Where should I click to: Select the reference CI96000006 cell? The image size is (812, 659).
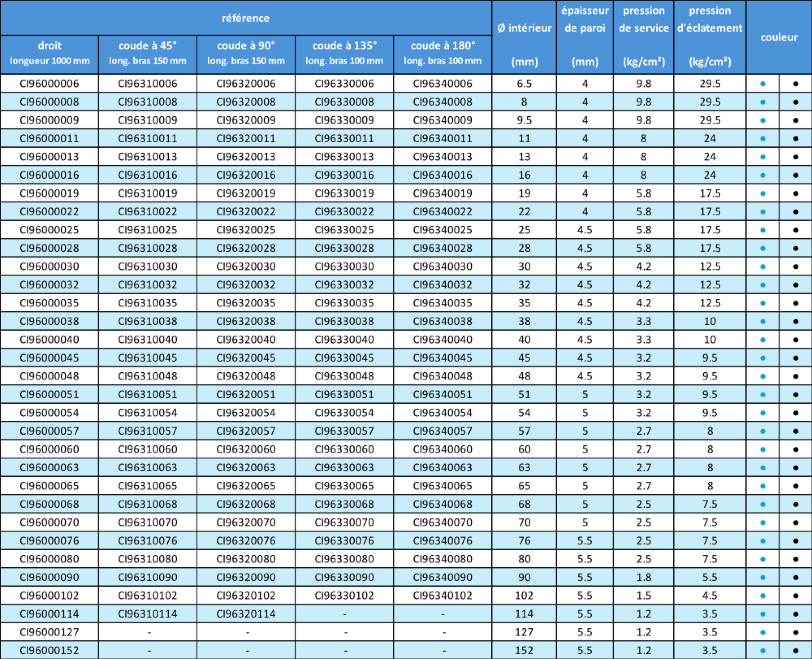point(49,83)
